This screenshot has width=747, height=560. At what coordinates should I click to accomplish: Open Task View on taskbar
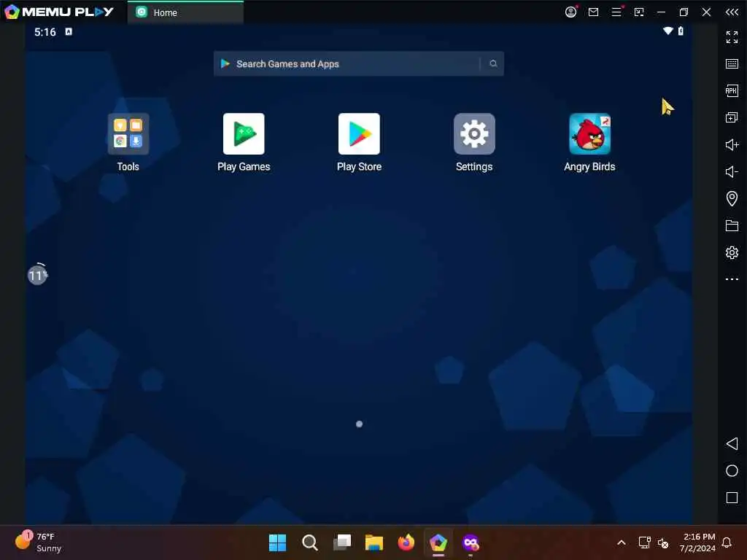coord(342,542)
